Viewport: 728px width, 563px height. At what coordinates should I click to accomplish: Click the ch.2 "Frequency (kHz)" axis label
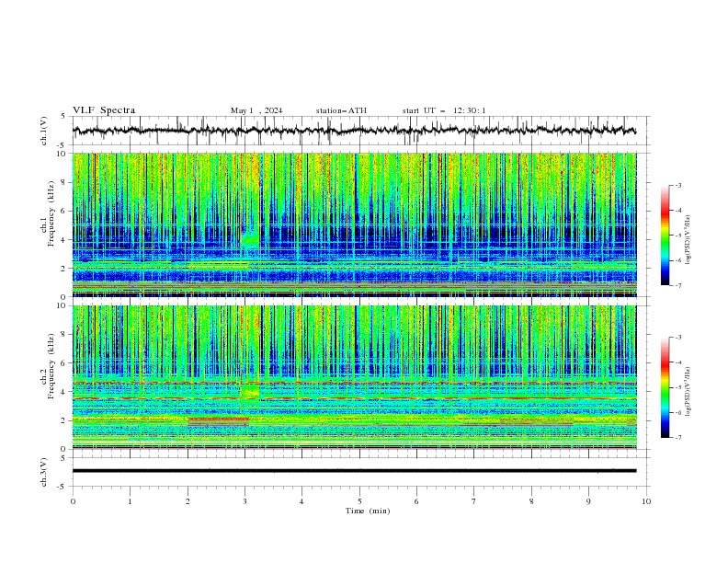(51, 365)
